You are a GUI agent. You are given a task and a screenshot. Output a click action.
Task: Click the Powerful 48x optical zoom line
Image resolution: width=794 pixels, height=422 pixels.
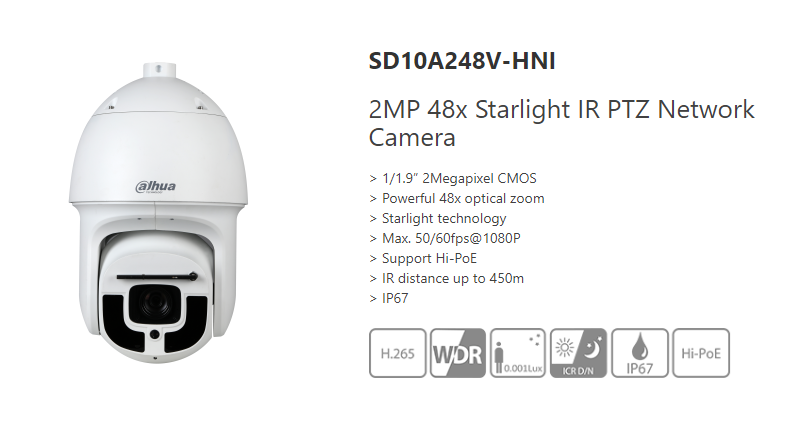point(457,198)
